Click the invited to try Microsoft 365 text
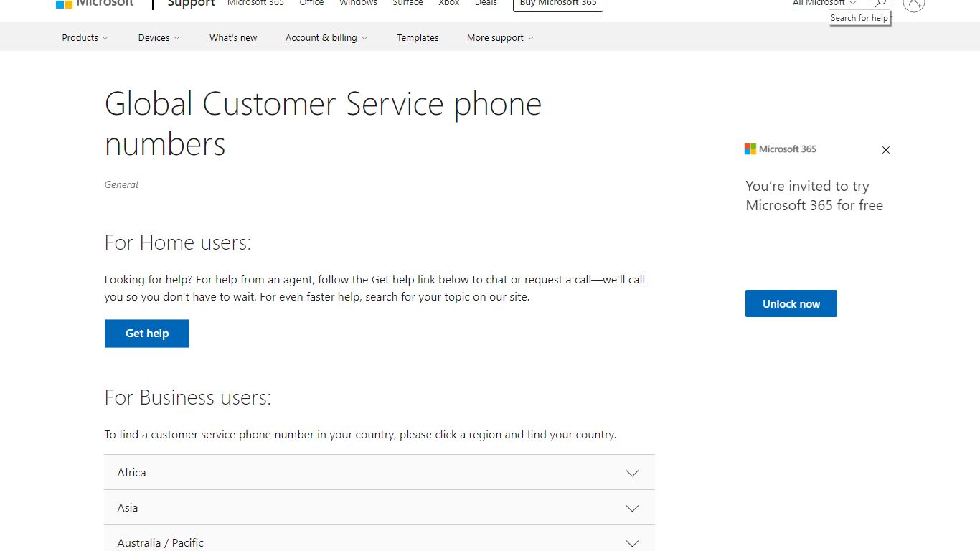 coord(814,196)
